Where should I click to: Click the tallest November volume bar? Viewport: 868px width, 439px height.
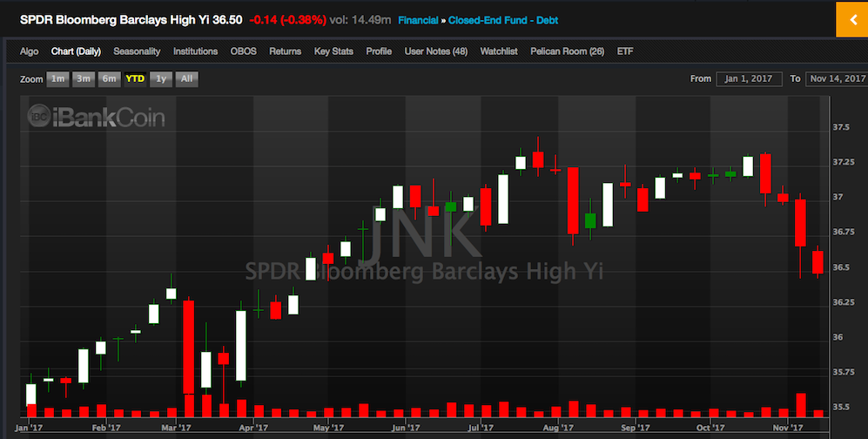[x=800, y=405]
